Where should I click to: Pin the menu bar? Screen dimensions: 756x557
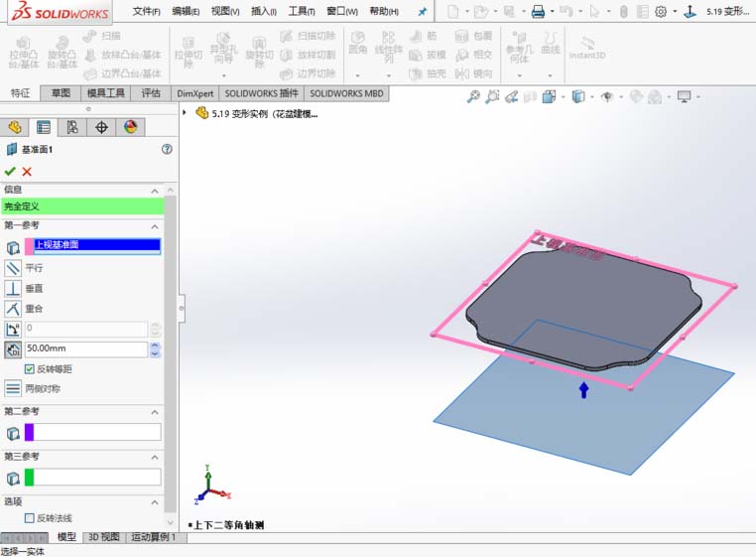[x=423, y=12]
